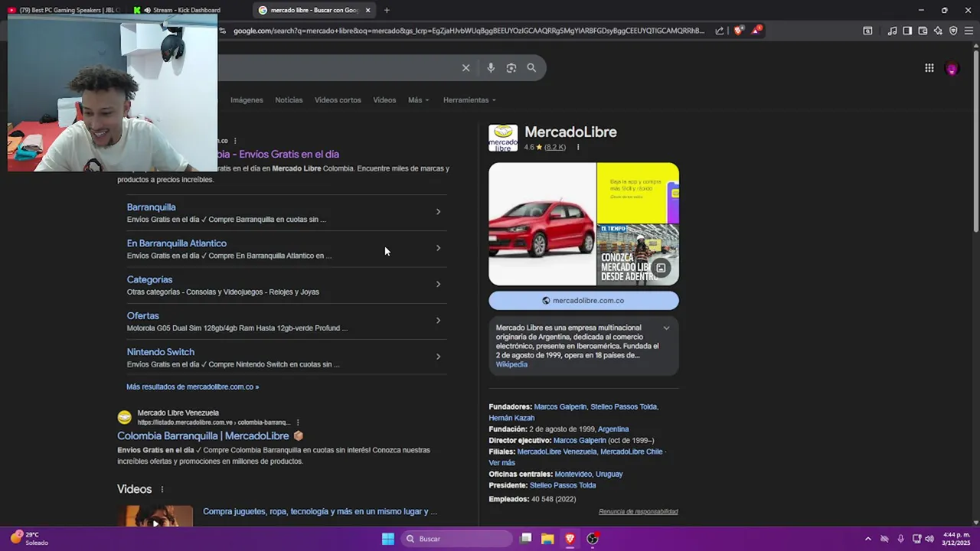Start voice search with the microphone icon
The height and width of the screenshot is (551, 980).
[x=491, y=68]
